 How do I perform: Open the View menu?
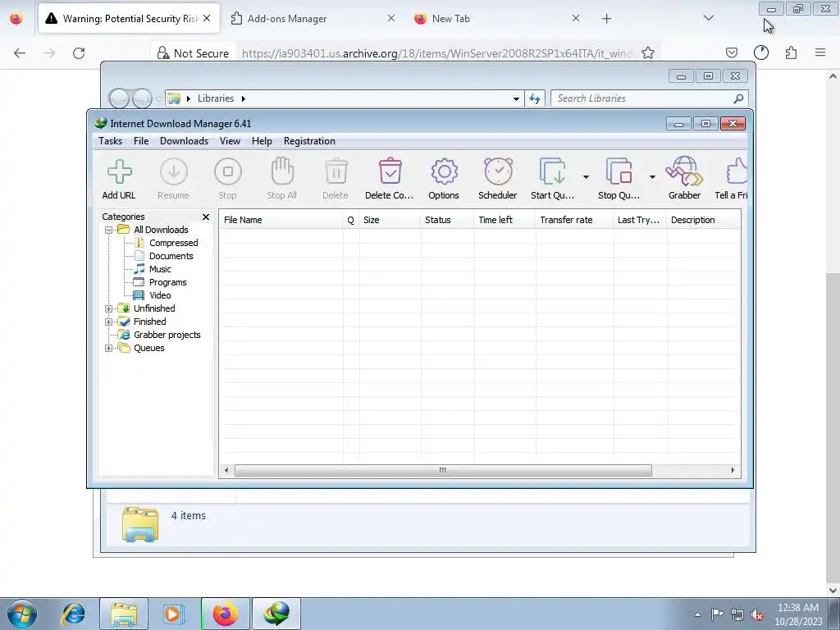(230, 141)
